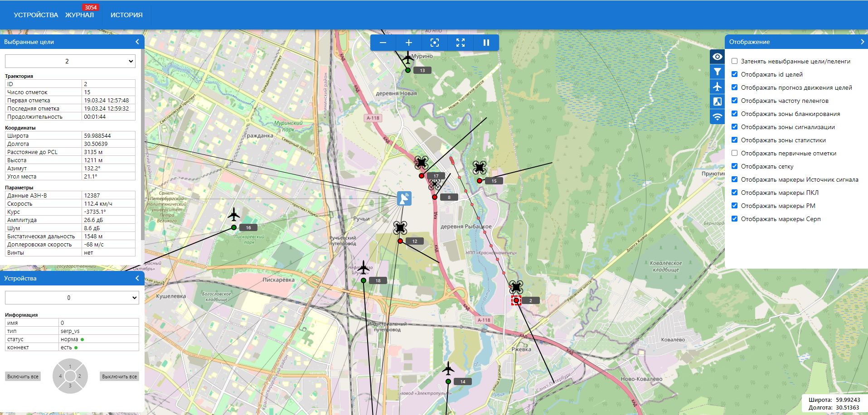Select sector 3 on device dial
868x415 pixels.
coord(70,386)
